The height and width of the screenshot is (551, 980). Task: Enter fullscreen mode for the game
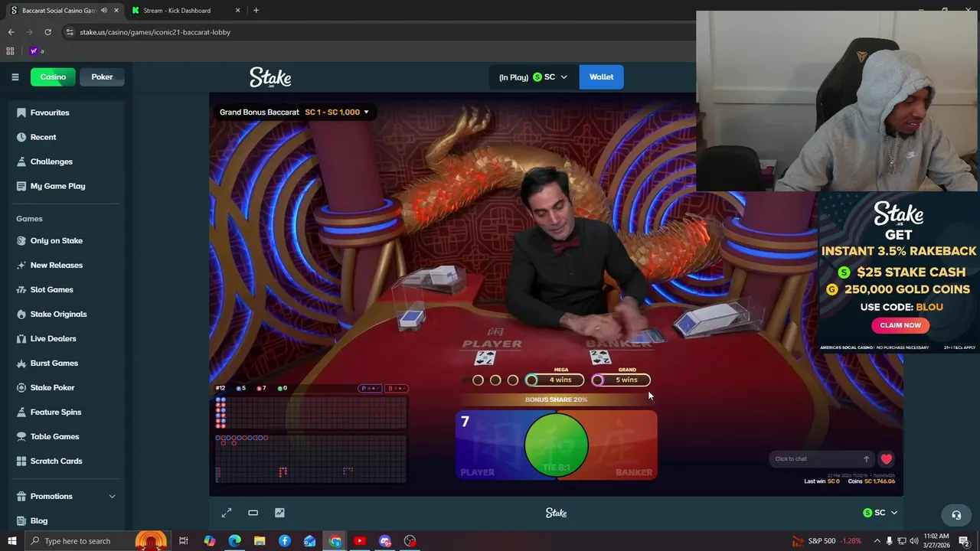pos(227,513)
